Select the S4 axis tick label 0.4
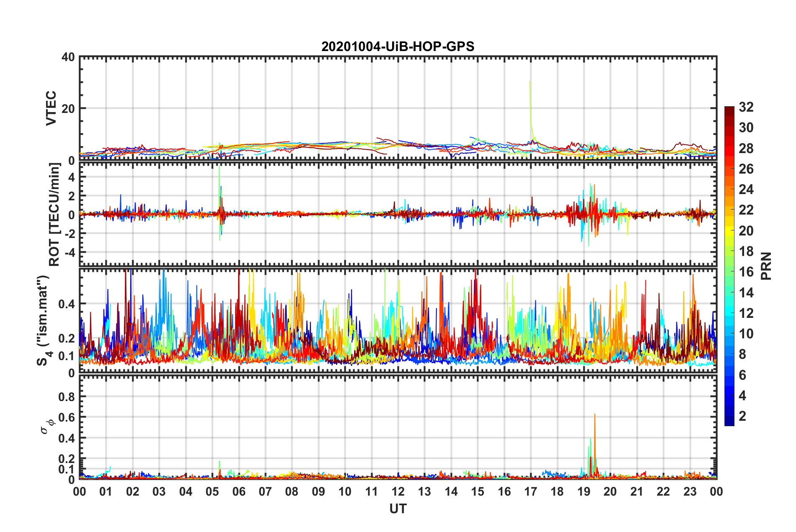 coord(67,304)
